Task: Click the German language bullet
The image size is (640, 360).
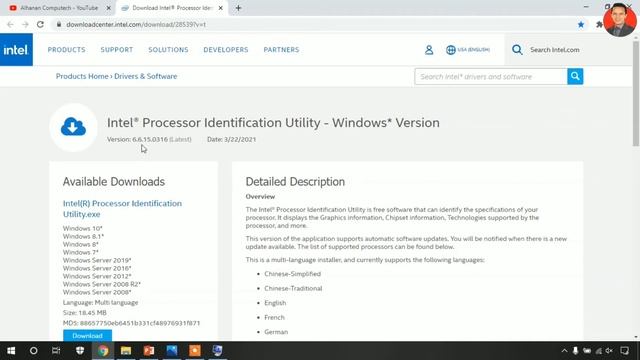Action: pyautogui.click(x=276, y=332)
